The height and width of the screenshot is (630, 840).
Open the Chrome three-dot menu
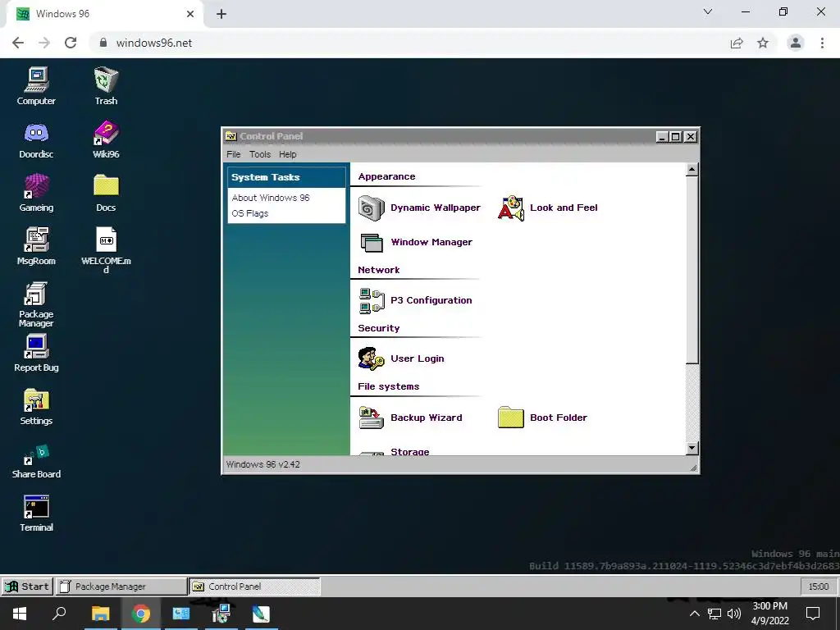point(822,43)
